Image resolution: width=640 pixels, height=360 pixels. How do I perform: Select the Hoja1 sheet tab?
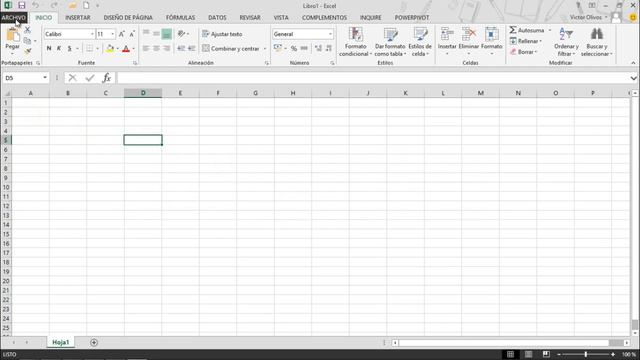pyautogui.click(x=61, y=342)
